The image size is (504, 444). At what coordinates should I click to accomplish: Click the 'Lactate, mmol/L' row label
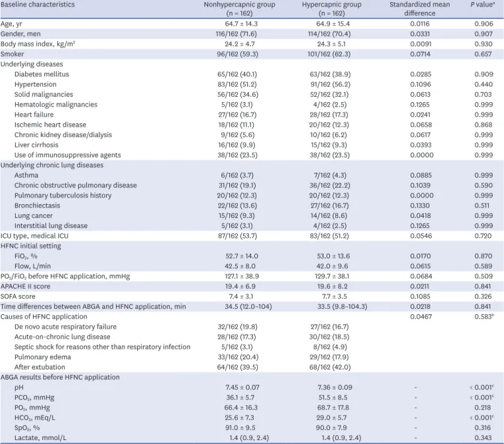coord(40,438)
